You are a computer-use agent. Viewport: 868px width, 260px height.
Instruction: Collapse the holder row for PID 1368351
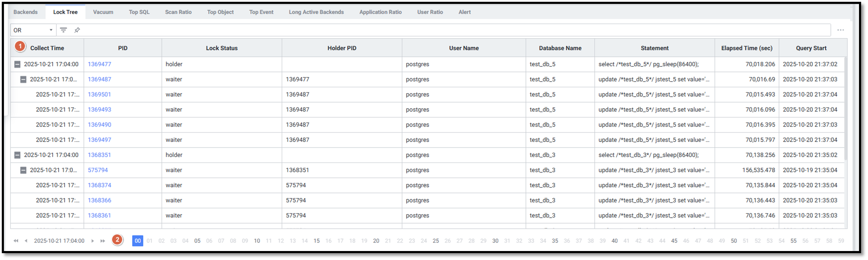coord(18,155)
